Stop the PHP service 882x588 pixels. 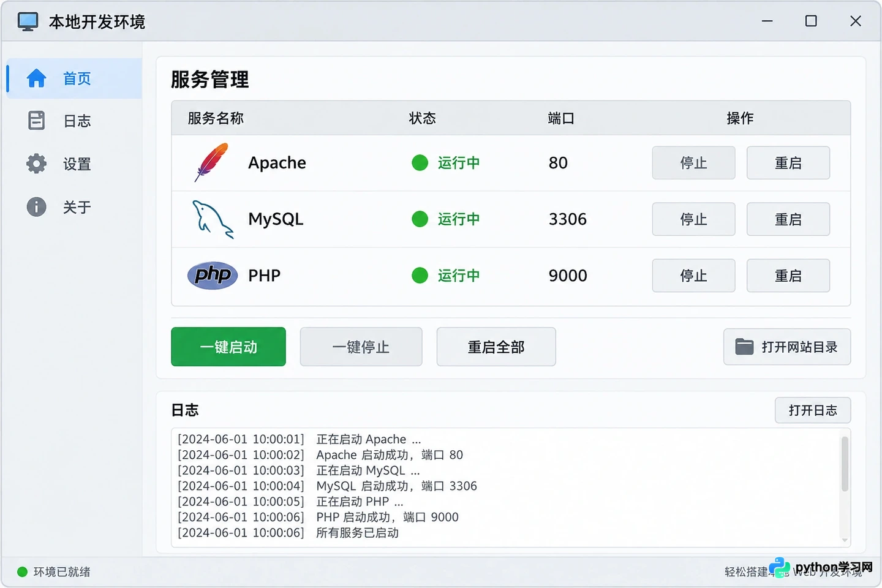tap(693, 276)
